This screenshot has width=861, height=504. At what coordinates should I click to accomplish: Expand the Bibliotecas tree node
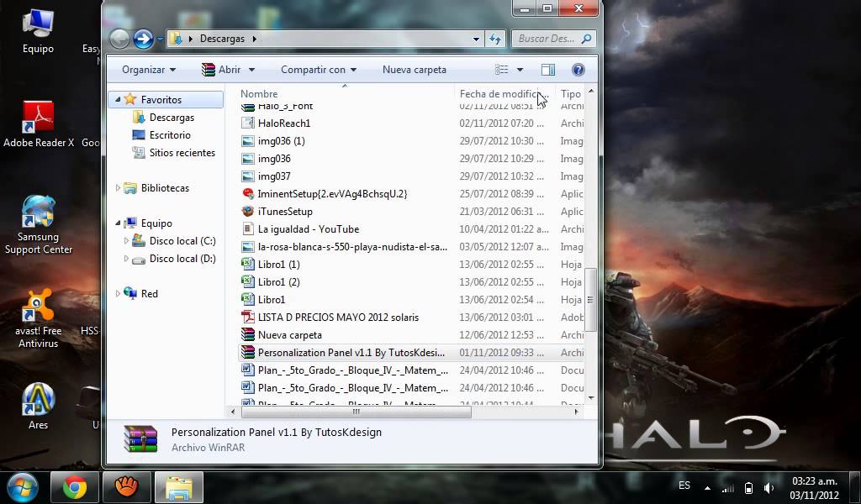(x=118, y=187)
